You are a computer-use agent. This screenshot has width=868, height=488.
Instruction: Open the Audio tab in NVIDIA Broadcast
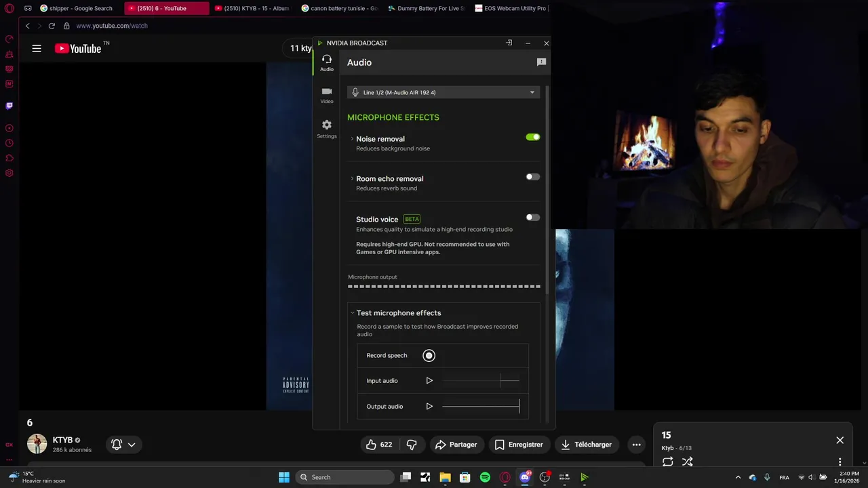[x=327, y=63]
